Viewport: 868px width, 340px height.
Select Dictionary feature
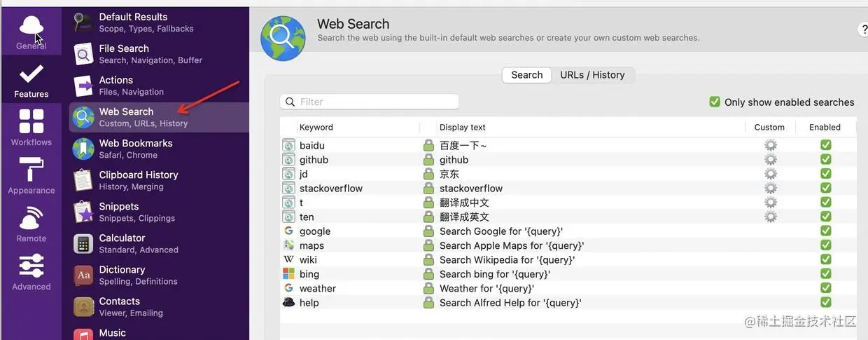click(159, 275)
